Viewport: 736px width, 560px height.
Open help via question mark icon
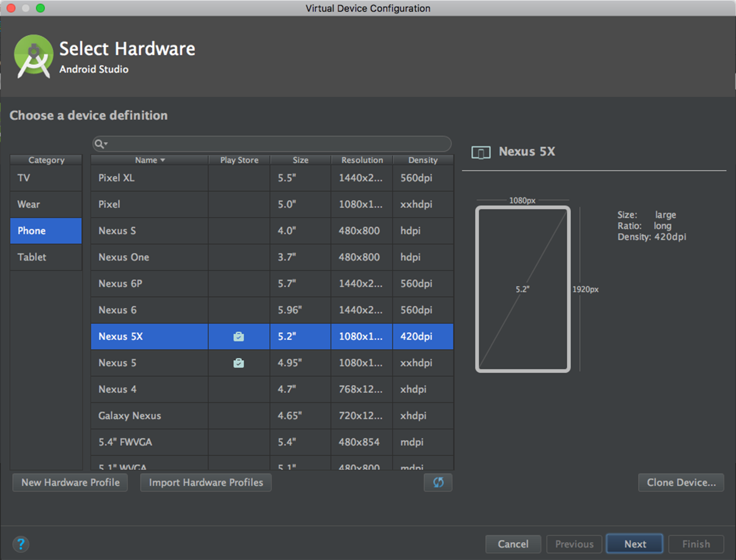pos(21,544)
